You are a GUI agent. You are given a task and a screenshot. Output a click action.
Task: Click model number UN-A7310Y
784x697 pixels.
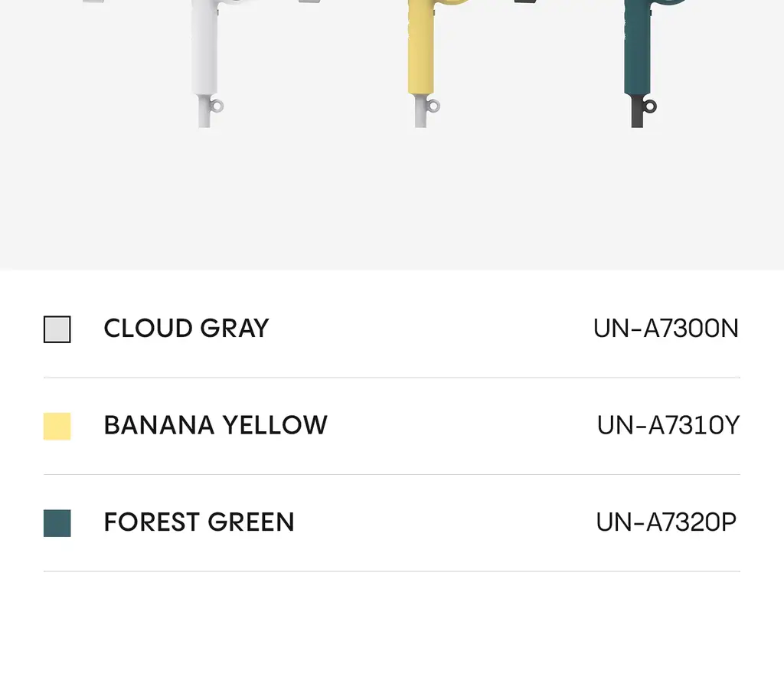668,425
